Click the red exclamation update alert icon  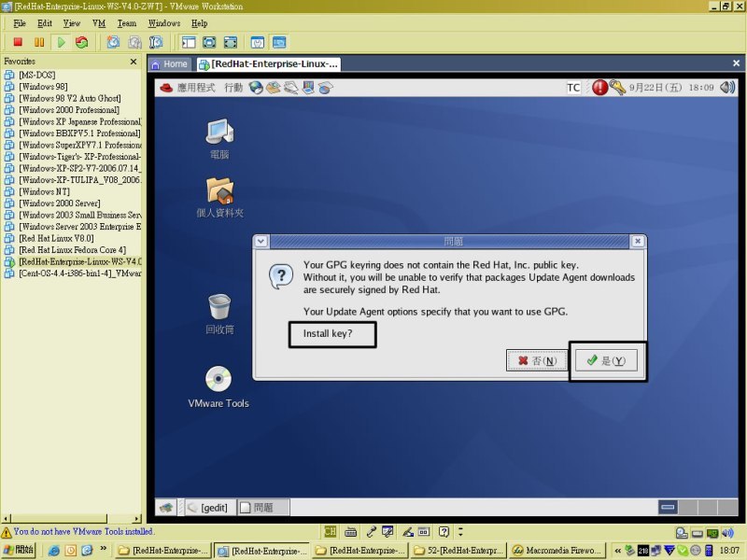(x=599, y=87)
